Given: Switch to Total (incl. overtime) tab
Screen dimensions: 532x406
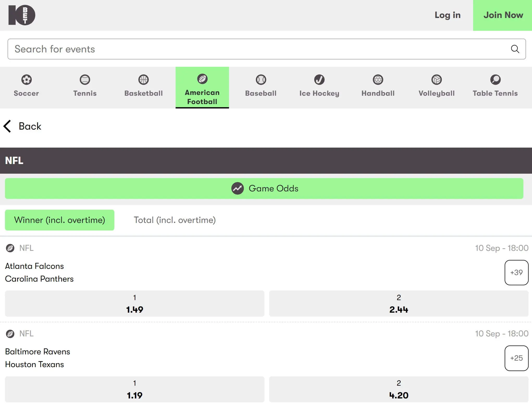Looking at the screenshot, I should (x=175, y=220).
